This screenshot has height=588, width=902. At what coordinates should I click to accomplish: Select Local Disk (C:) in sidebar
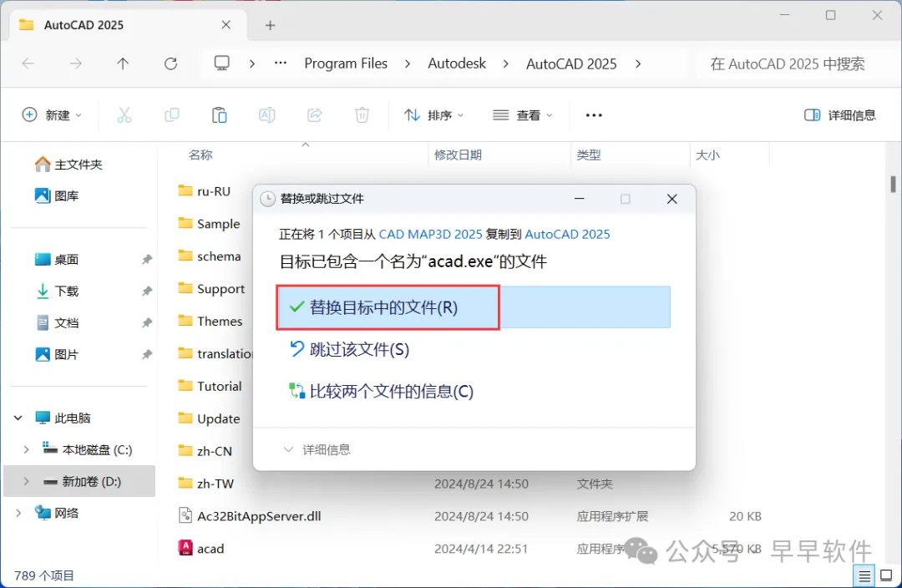tap(88, 449)
